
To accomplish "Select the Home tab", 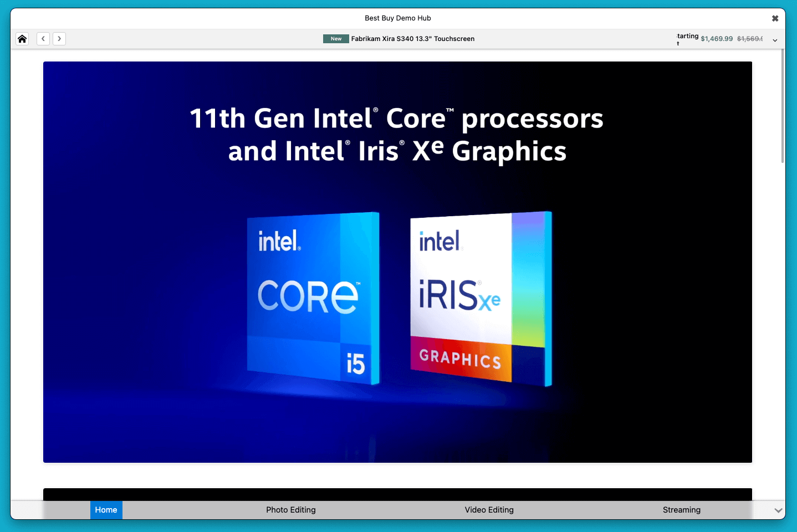I will coord(106,510).
